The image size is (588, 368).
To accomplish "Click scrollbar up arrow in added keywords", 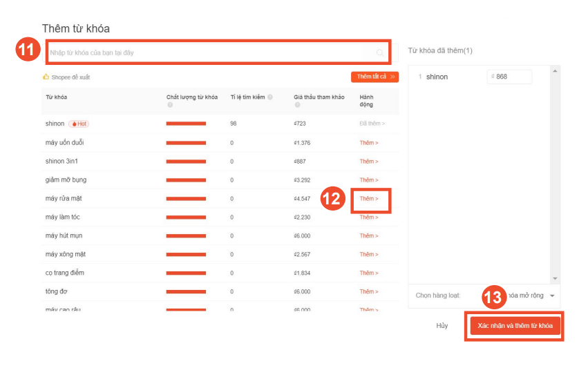I will pyautogui.click(x=555, y=71).
